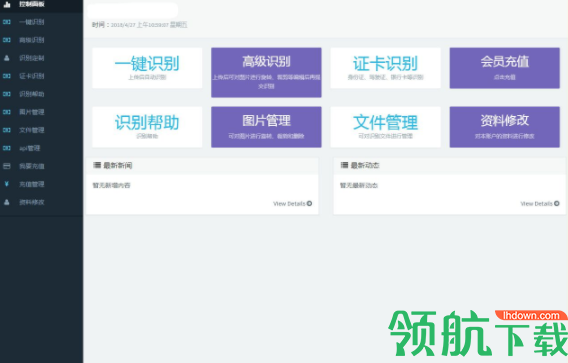Open the 文件管理 sidebar icon
This screenshot has width=568, height=363.
(x=7, y=130)
